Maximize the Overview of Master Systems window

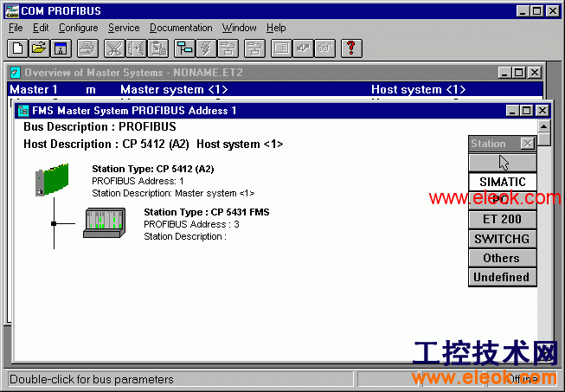coord(519,73)
